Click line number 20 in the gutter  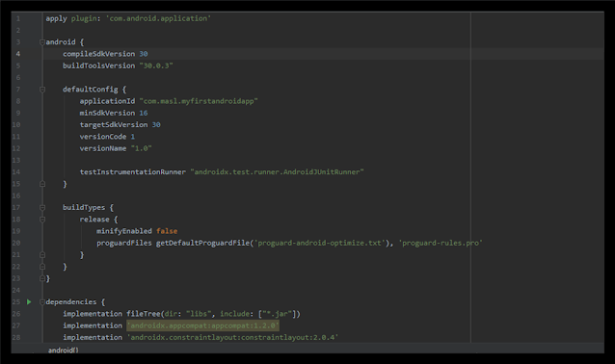point(16,243)
